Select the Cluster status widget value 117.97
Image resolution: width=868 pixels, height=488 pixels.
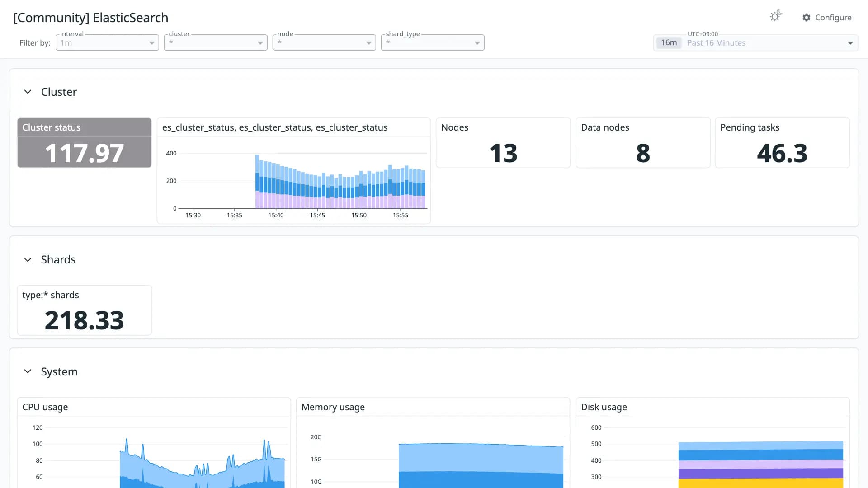[84, 153]
